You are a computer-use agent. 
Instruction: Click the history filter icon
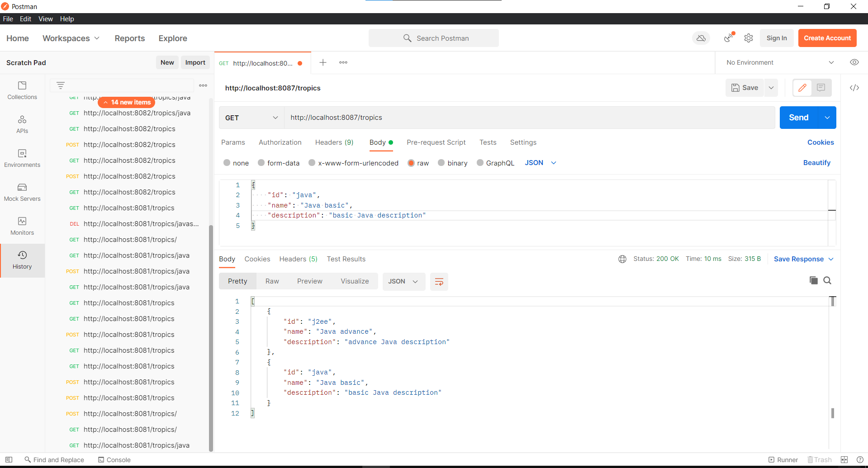(61, 85)
